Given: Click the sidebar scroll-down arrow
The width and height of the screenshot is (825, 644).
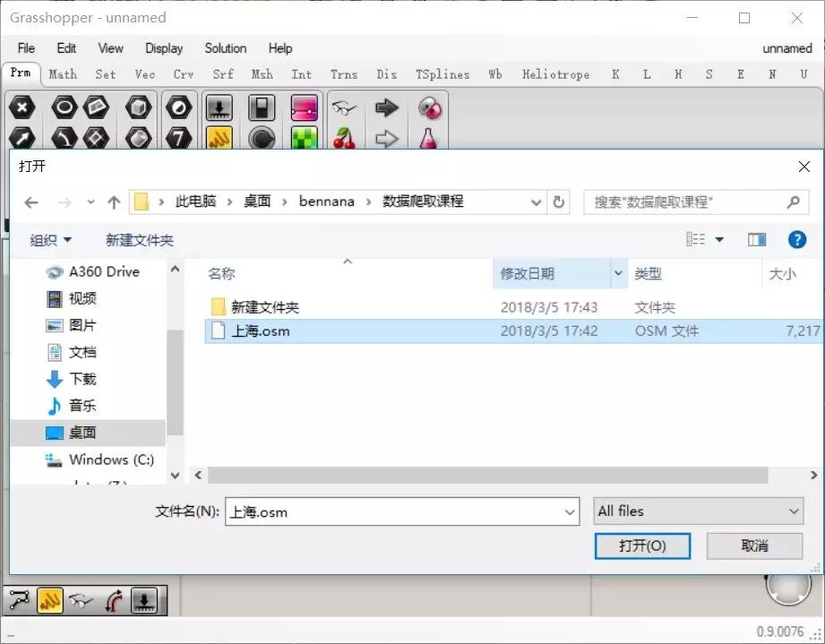Looking at the screenshot, I should (176, 475).
